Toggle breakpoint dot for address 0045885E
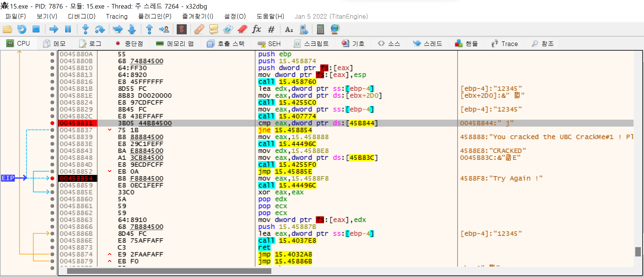This screenshot has height=277, width=644. 52,192
